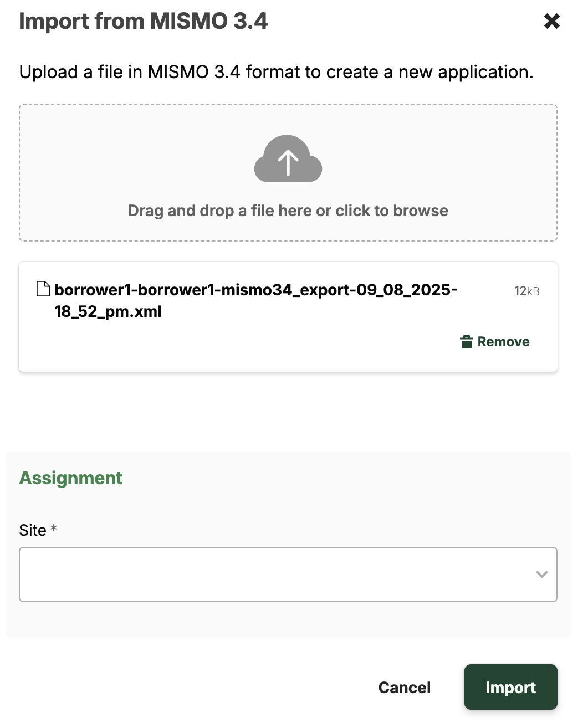The width and height of the screenshot is (583, 728).
Task: Click the XML document file icon
Action: point(43,289)
